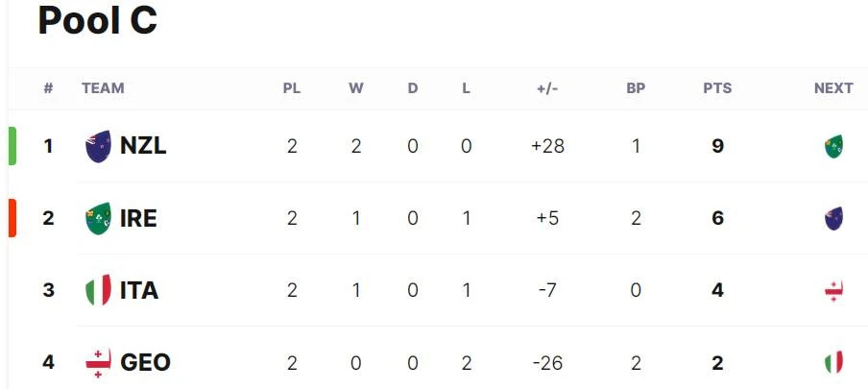Click the green qualification marker beside rank 1
The image size is (868, 389).
pyautogui.click(x=12, y=146)
